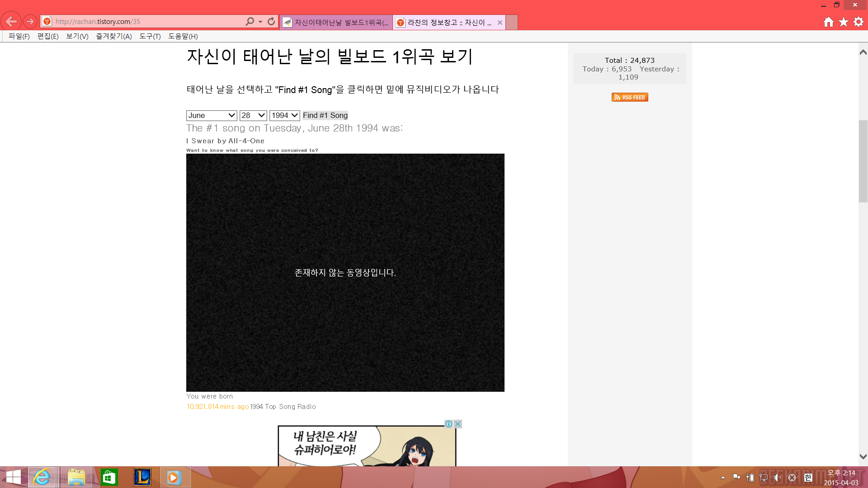Click the volume speaker tray icon
The width and height of the screenshot is (868, 488).
[x=778, y=477]
